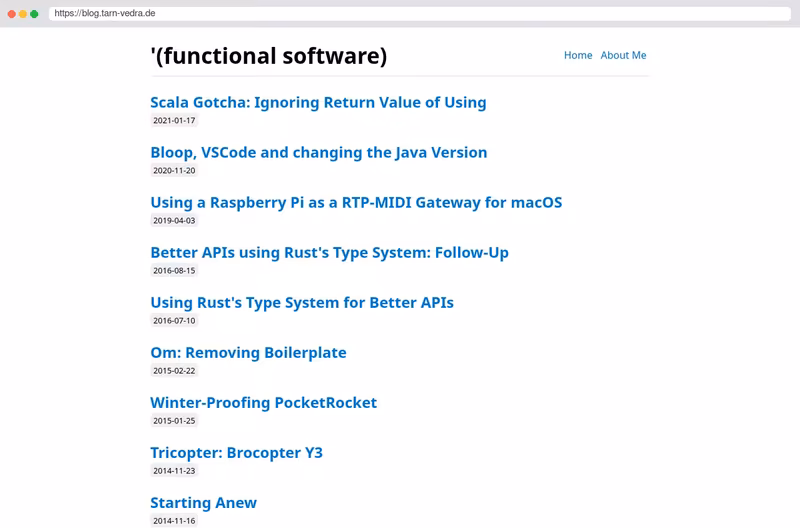Open Bloop, VSCode and Java Version post

(319, 152)
